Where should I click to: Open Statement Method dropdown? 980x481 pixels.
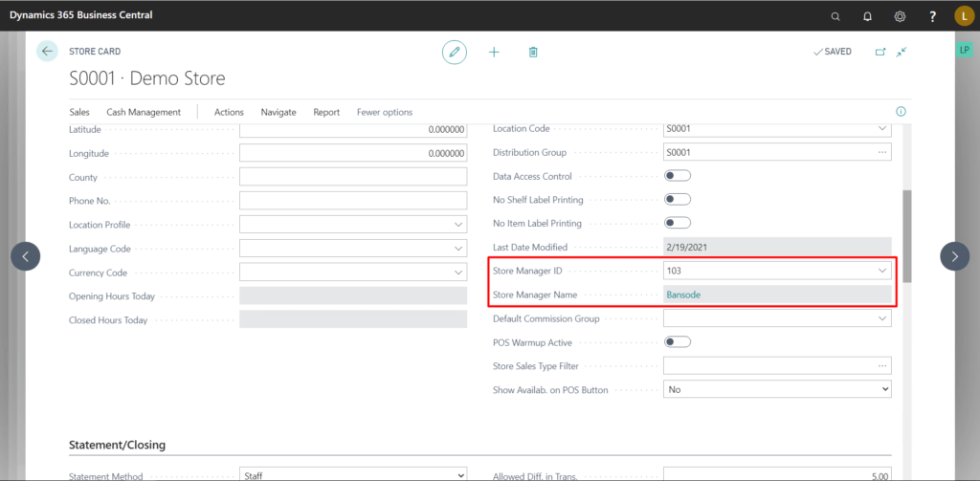click(x=353, y=473)
